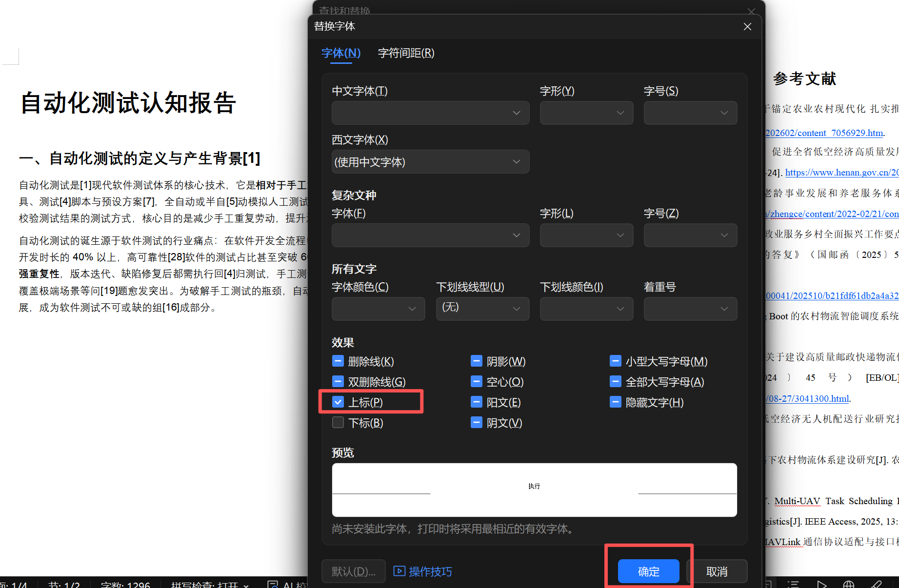
Task: Open the 着重号 dropdown
Action: [x=690, y=309]
